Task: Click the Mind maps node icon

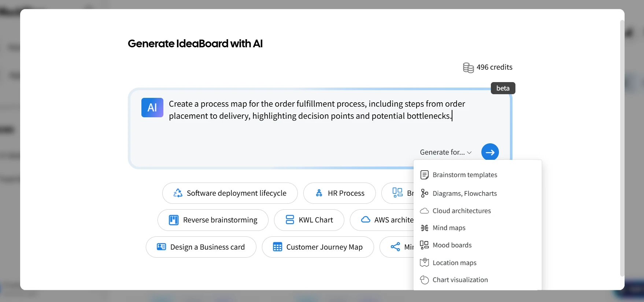Action: tap(424, 228)
